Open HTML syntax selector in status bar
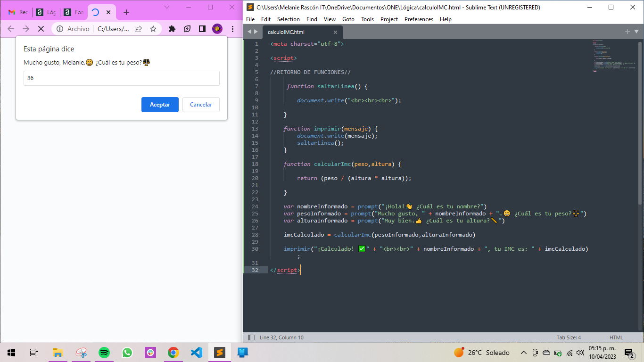644x362 pixels. click(616, 337)
